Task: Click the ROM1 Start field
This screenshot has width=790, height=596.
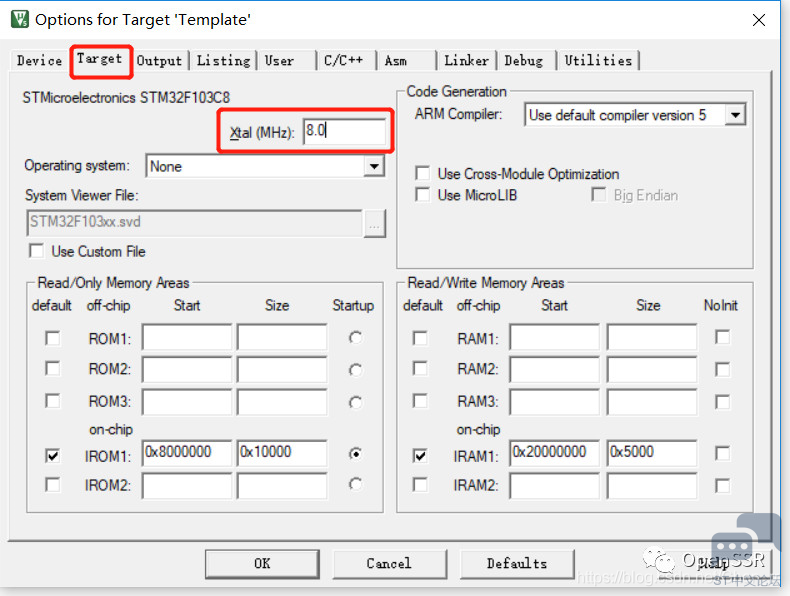Action: [x=187, y=337]
